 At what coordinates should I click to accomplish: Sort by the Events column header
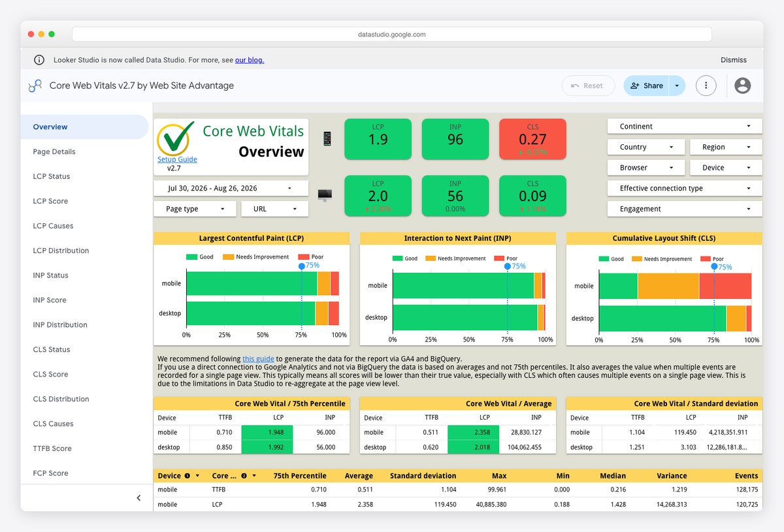click(746, 476)
